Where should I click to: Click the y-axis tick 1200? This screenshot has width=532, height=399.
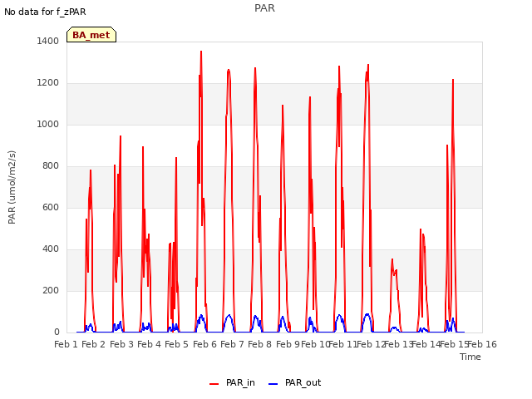48,83
